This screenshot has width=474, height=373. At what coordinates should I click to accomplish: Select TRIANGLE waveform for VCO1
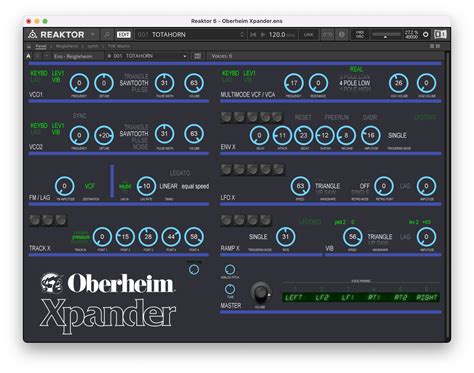(136, 76)
